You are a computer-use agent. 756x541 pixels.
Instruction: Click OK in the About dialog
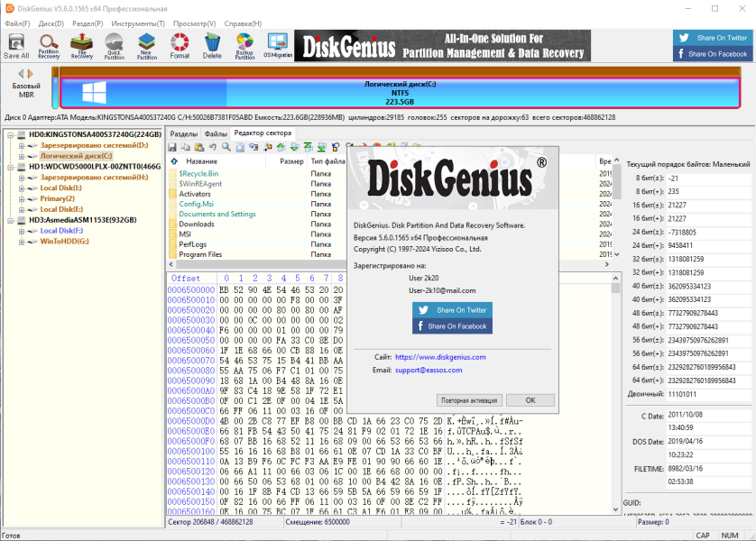[530, 400]
